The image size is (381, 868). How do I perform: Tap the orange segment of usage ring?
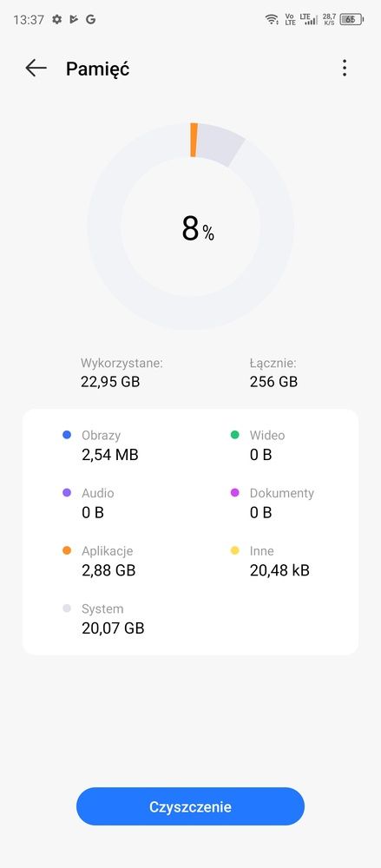[x=194, y=140]
